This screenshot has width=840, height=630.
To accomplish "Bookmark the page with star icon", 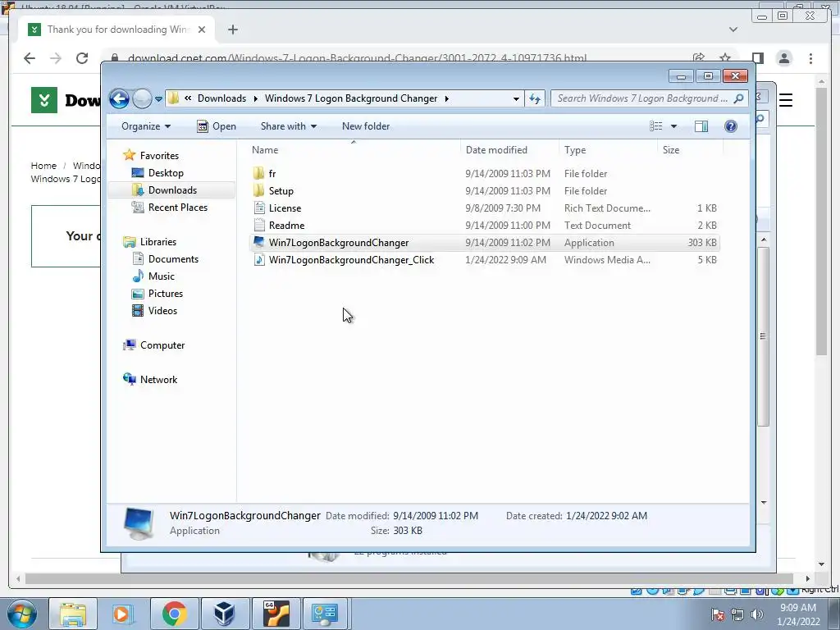I will point(725,58).
